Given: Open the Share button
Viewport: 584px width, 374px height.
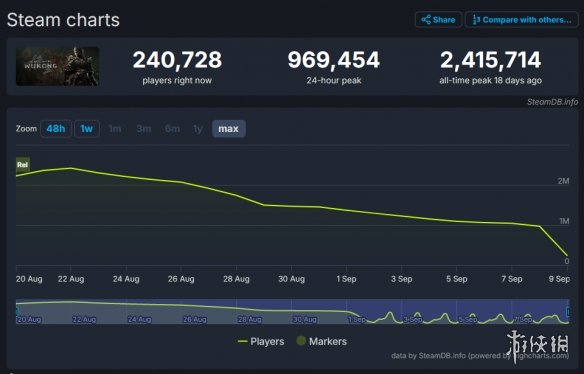Looking at the screenshot, I should [x=438, y=20].
